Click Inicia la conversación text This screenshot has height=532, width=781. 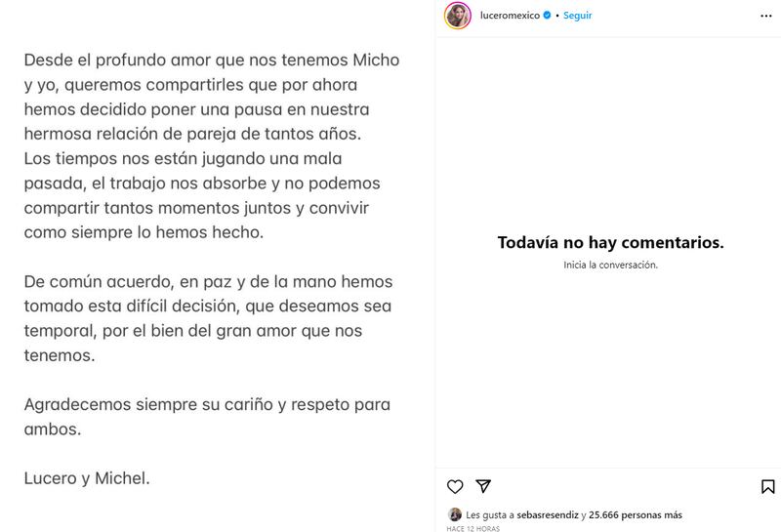pos(610,265)
